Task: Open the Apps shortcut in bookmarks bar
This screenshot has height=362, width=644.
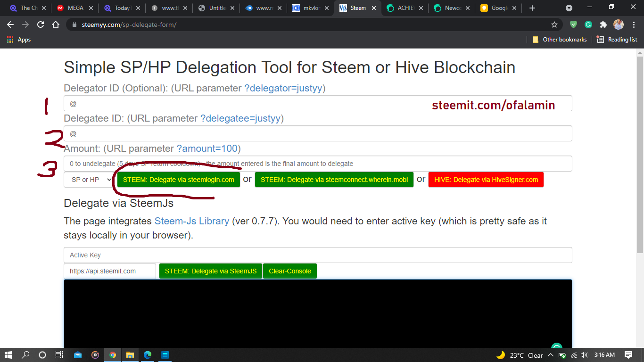Action: [19, 40]
